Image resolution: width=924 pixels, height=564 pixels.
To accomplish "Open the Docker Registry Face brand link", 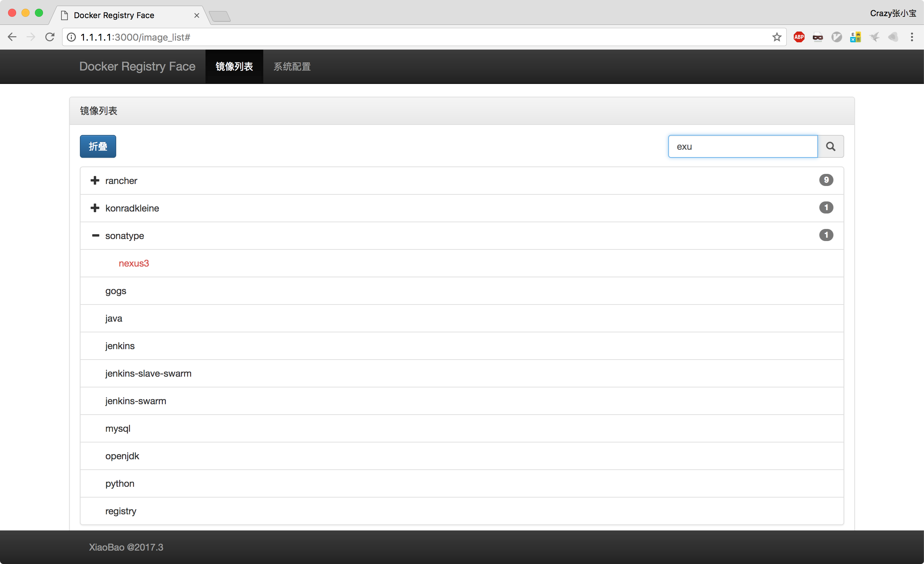I will point(137,66).
